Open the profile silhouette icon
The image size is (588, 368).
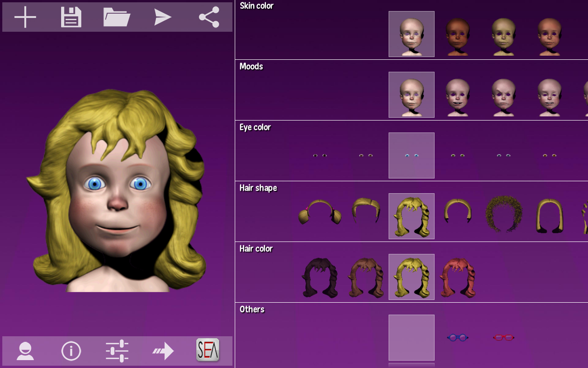coord(25,351)
